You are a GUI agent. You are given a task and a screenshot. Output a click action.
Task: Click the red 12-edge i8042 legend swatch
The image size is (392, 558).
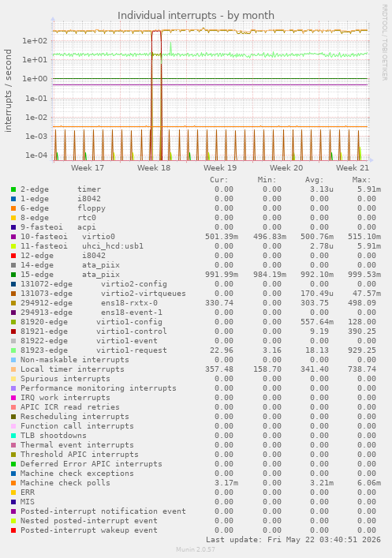pyautogui.click(x=13, y=256)
